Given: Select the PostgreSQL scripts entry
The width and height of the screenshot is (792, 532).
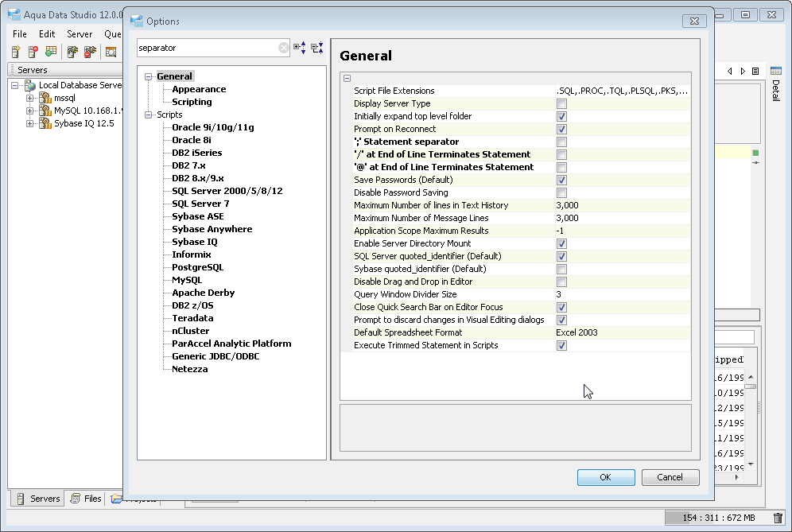Looking at the screenshot, I should coord(197,267).
